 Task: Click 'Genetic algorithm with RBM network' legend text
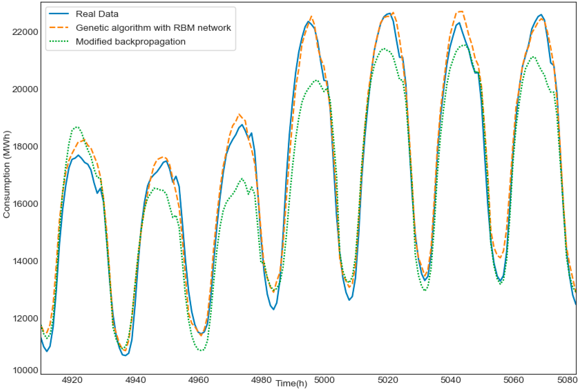tap(153, 28)
